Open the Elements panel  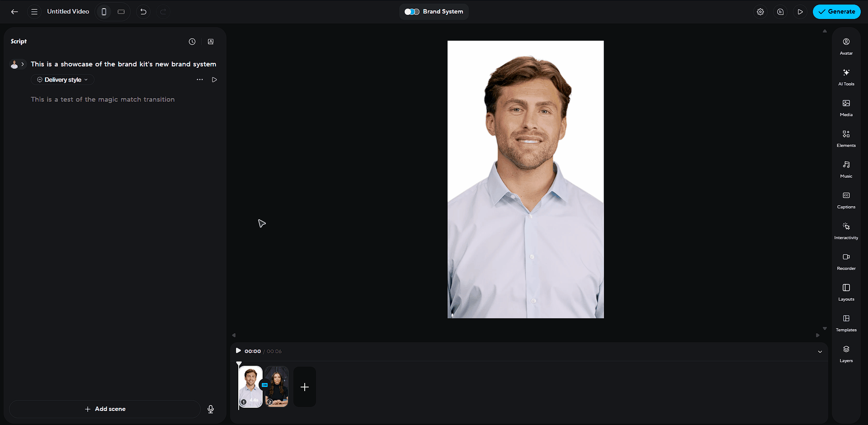point(846,138)
